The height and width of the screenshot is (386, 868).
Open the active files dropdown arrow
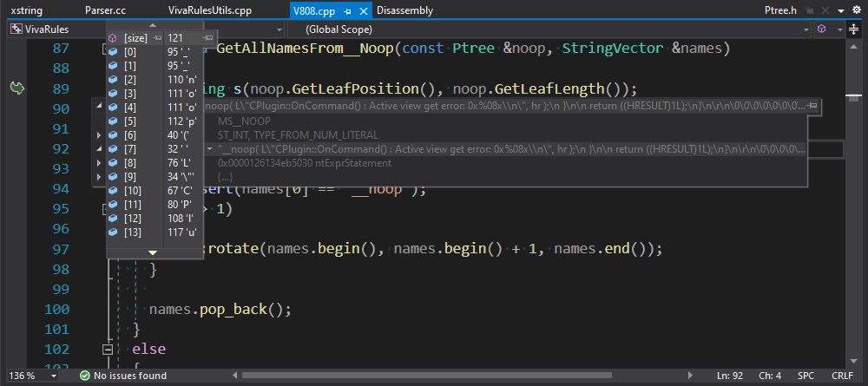click(x=841, y=11)
